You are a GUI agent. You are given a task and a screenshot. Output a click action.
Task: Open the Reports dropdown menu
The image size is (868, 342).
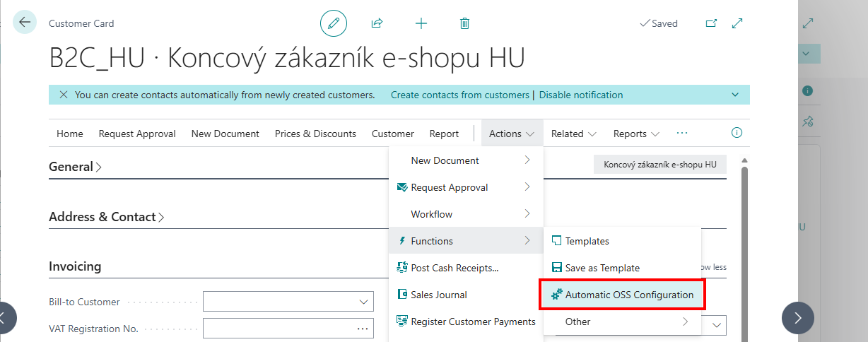[636, 134]
